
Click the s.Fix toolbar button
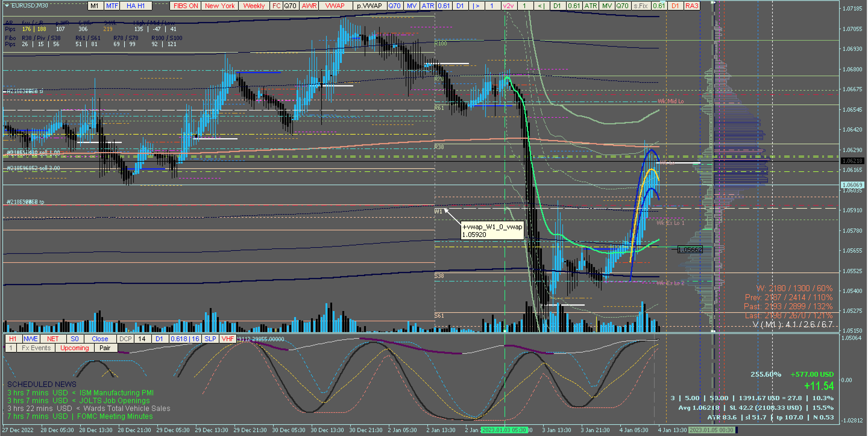640,6
